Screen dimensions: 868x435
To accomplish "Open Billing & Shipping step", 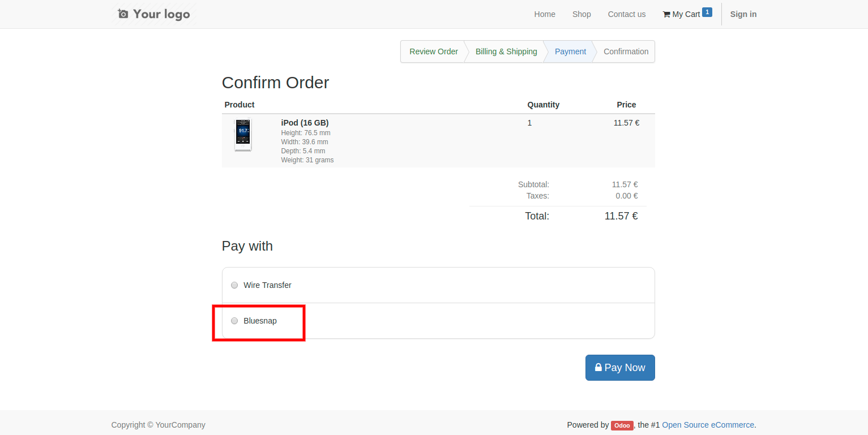I will pos(506,51).
